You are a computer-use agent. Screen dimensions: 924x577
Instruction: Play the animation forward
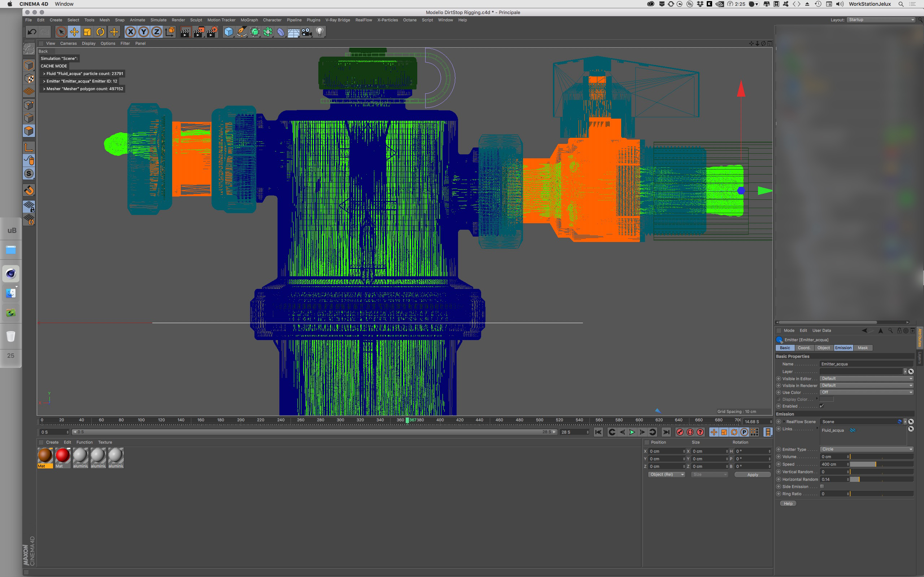click(632, 432)
